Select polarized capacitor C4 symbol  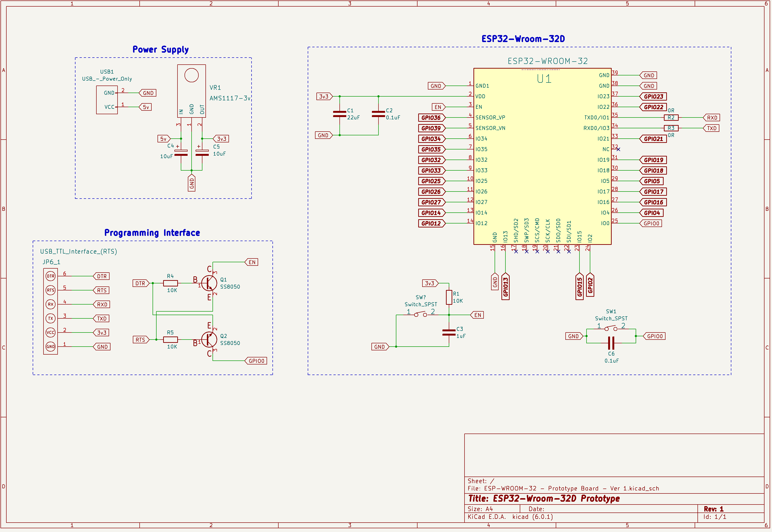tap(181, 153)
